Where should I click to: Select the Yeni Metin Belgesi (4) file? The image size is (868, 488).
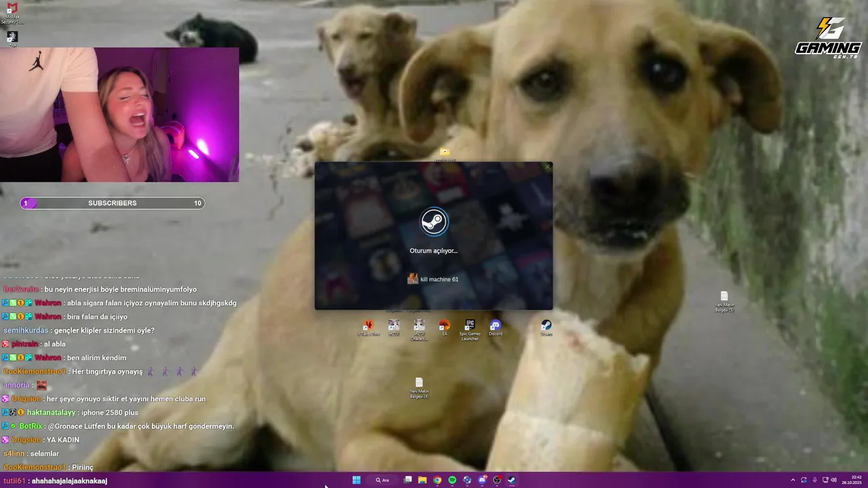[x=419, y=388]
